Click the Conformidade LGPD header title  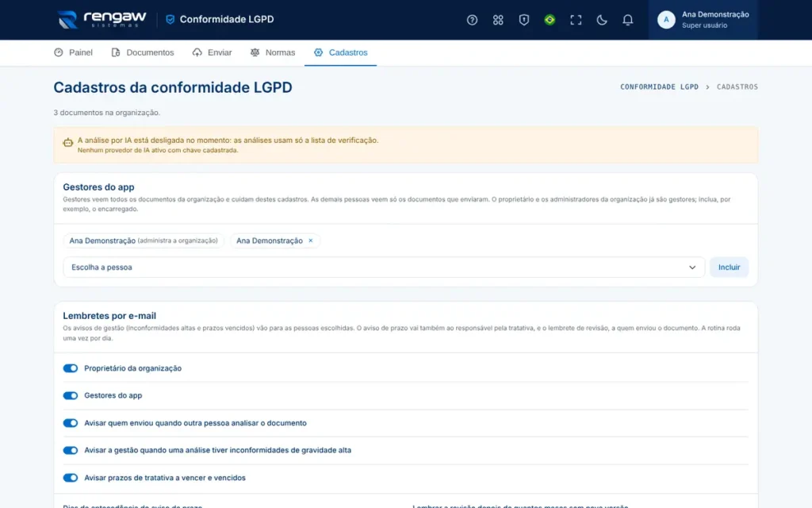click(227, 19)
